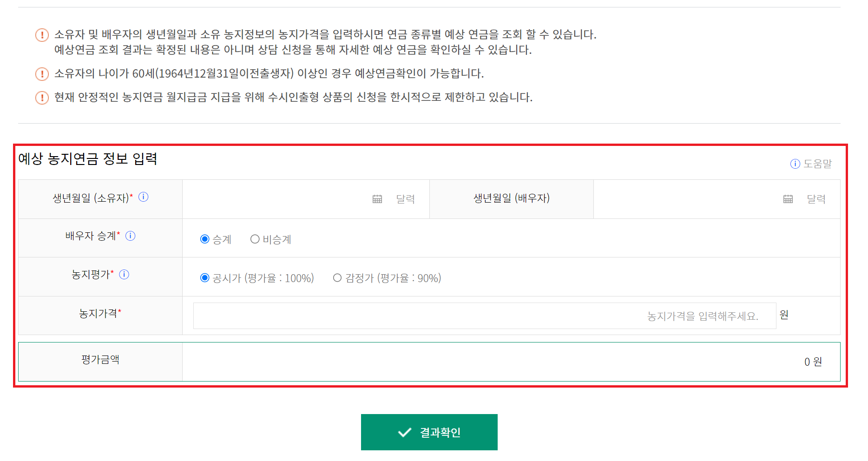Open the calendar icon for 생년월일 (배우자)
Screen dimensions: 868x461
788,199
